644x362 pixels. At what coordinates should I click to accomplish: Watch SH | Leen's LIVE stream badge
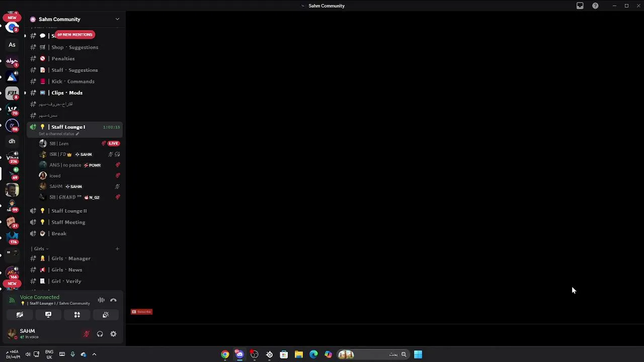tap(114, 143)
